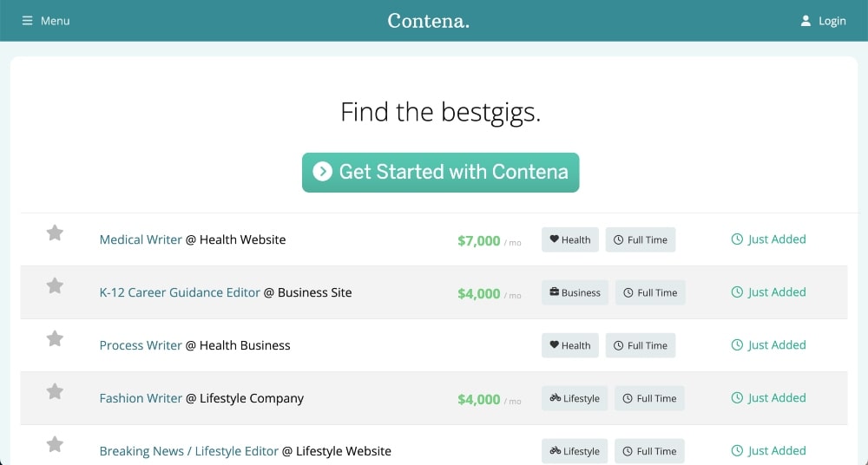Click the Login user icon
Viewport: 868px width, 465px height.
pyautogui.click(x=806, y=21)
